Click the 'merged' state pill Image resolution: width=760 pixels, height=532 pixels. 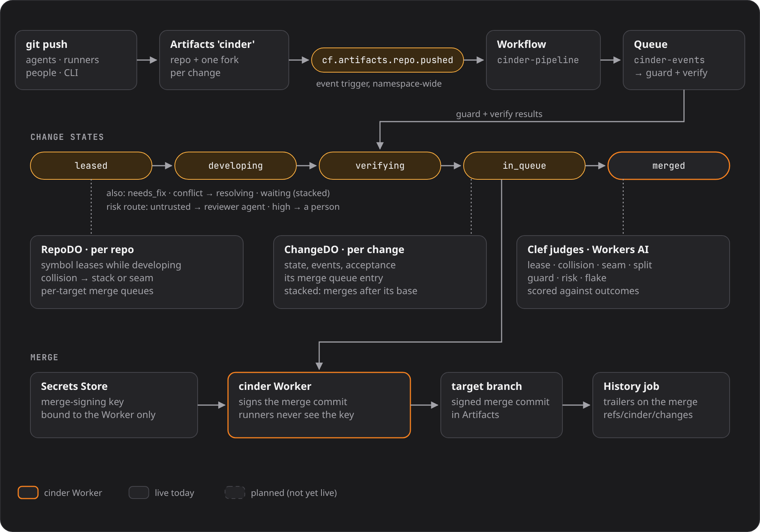(x=669, y=166)
